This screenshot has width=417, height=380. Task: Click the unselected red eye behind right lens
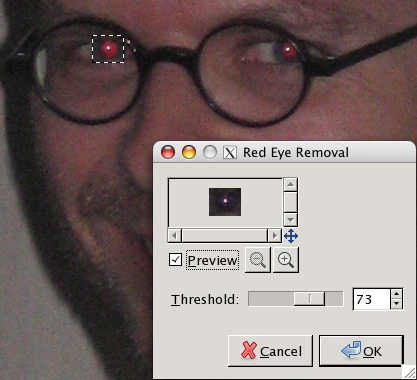288,51
